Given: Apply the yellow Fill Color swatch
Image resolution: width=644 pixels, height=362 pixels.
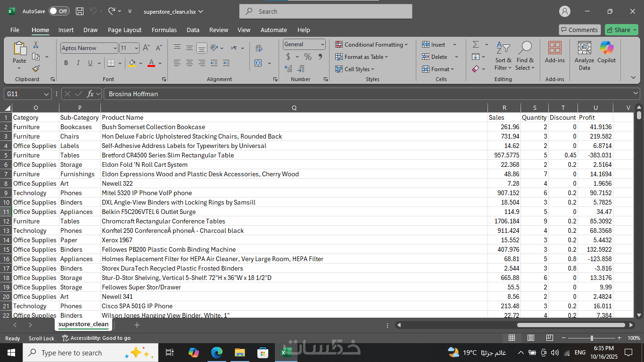Looking at the screenshot, I should point(132,63).
